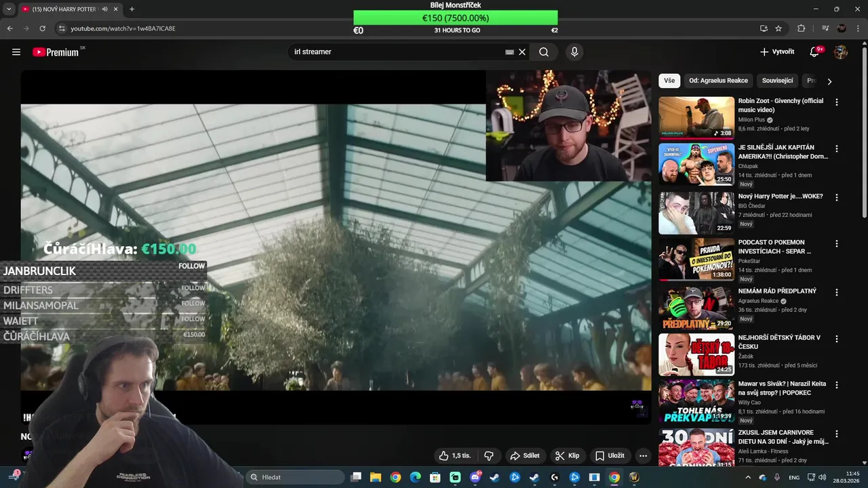Open more actions under the video
The height and width of the screenshot is (488, 868).
[x=643, y=455]
